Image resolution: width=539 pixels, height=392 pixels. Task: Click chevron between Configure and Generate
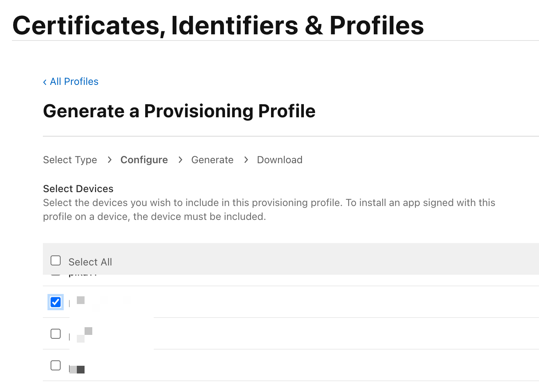point(180,160)
